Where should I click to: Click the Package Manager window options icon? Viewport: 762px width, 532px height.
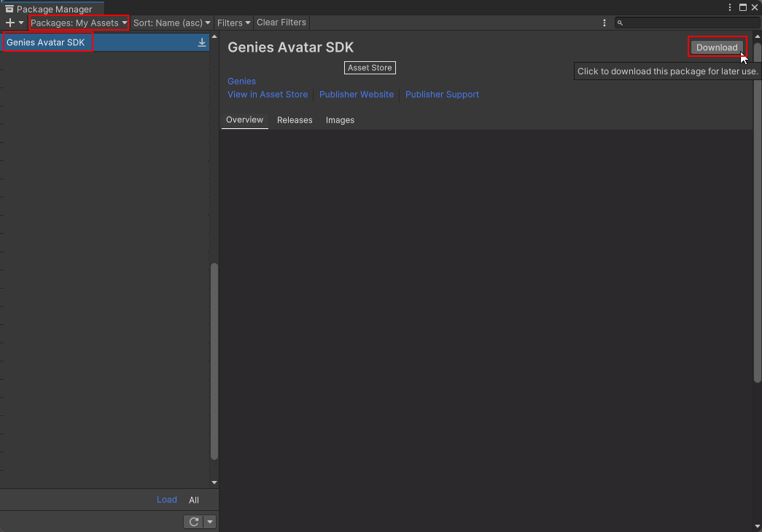tap(731, 7)
